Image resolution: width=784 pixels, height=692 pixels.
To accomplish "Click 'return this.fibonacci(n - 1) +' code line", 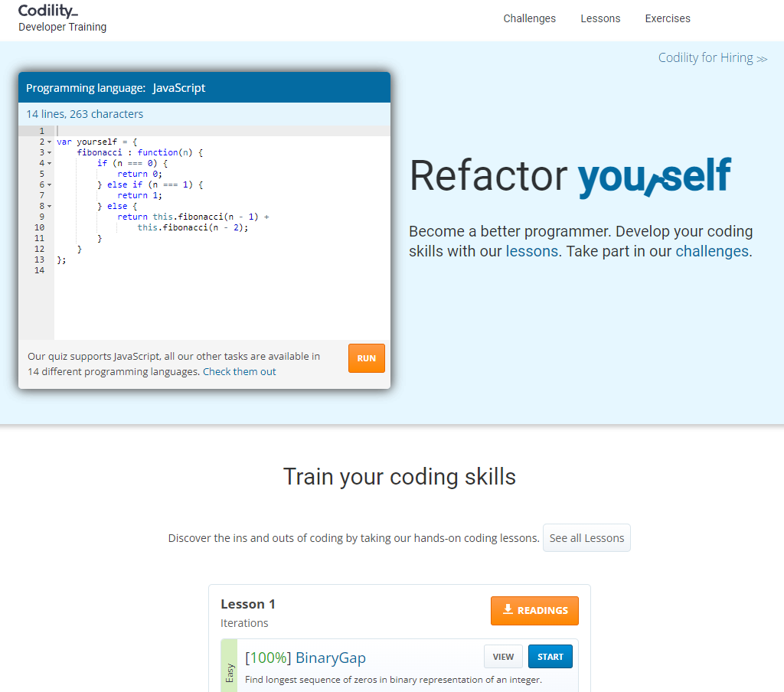I will point(193,217).
